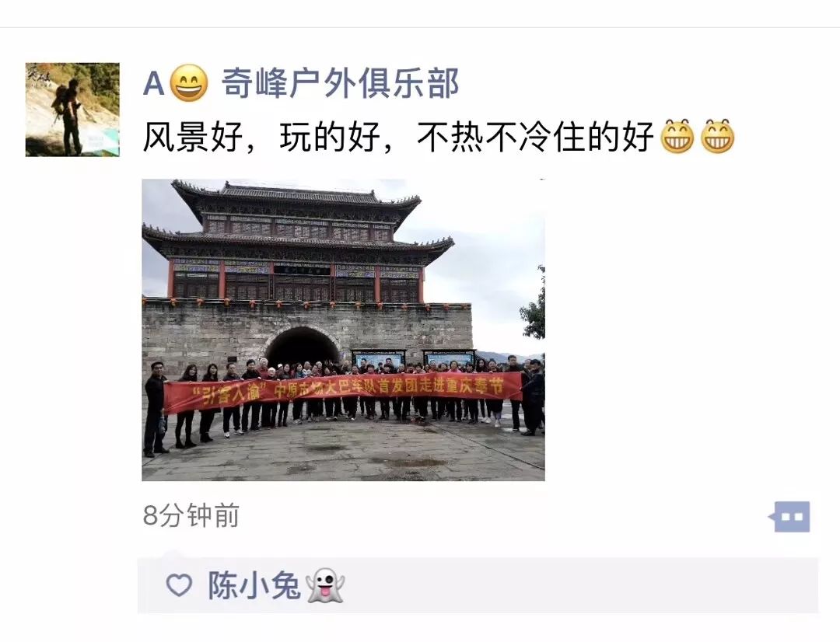Click the heart icon in likes bar
840x642 pixels.
tap(179, 585)
